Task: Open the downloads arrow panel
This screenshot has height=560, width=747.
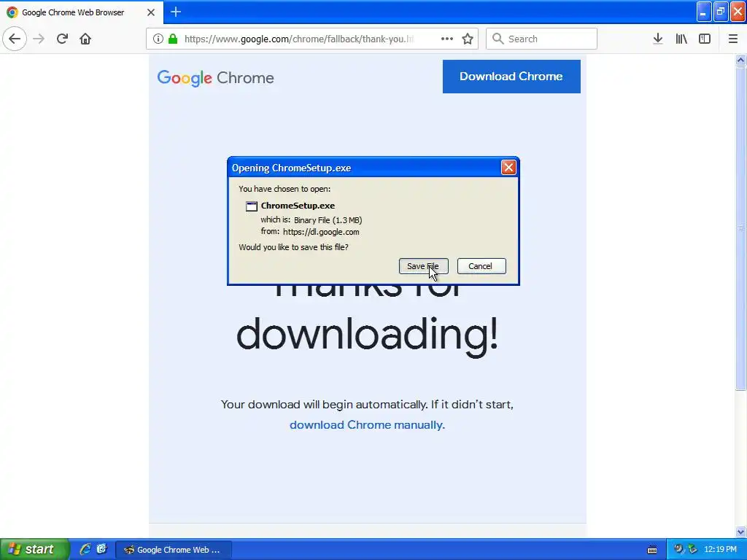Action: (658, 39)
